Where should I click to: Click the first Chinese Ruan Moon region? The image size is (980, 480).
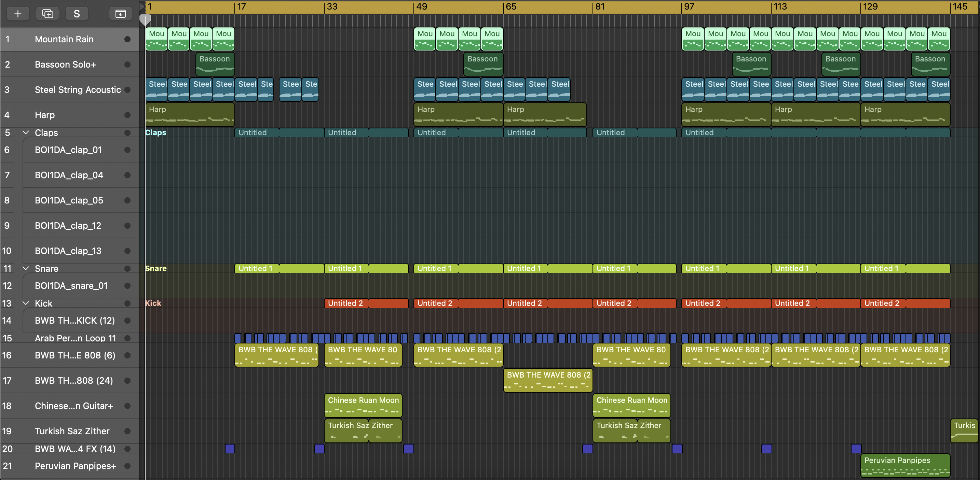[363, 405]
